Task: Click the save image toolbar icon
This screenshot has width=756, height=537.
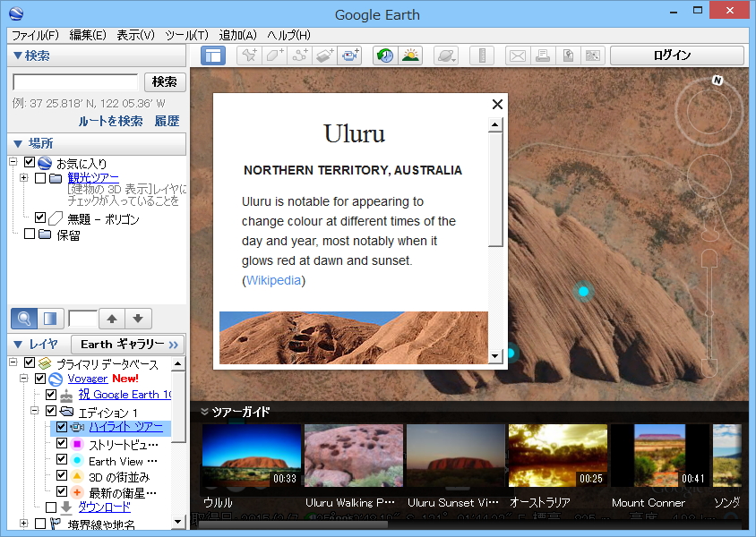Action: tap(568, 55)
